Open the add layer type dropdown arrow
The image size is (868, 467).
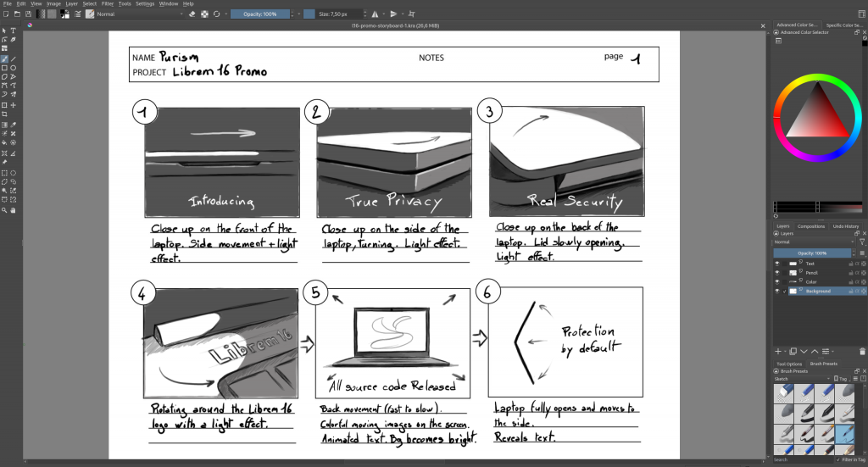coord(785,352)
